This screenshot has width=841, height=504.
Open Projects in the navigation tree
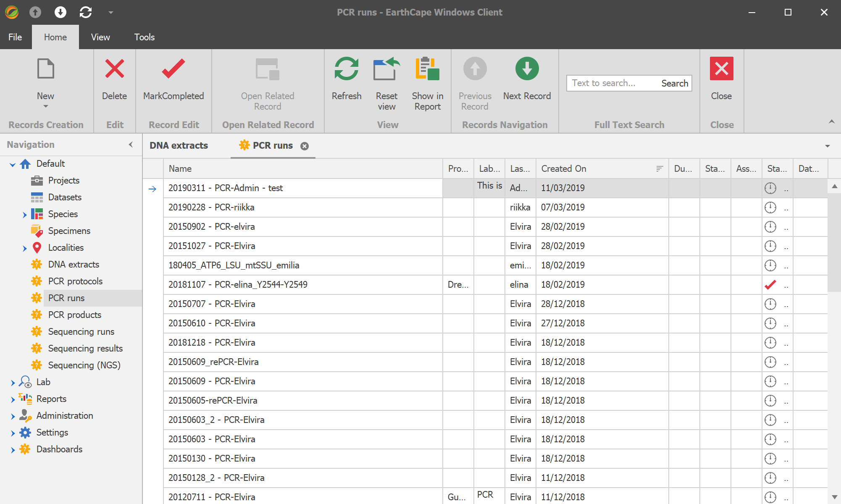coord(63,180)
